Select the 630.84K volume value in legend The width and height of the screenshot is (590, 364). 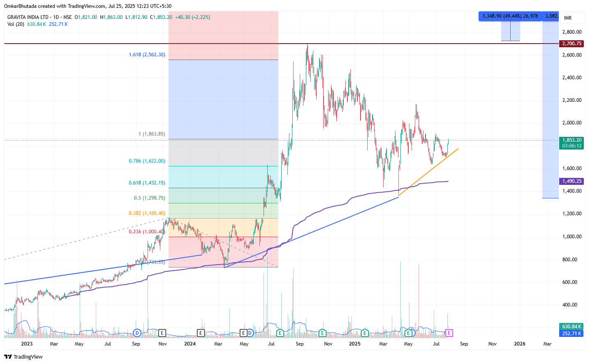37,24
